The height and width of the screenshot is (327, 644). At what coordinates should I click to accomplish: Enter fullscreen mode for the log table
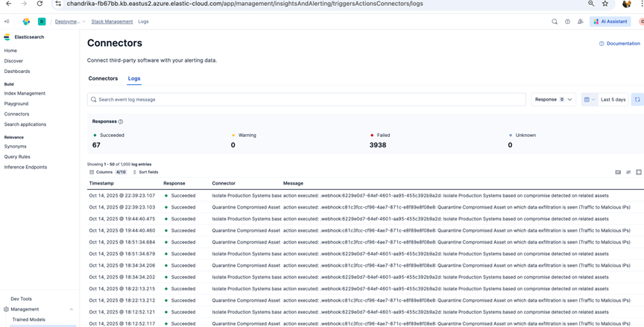coord(639,172)
